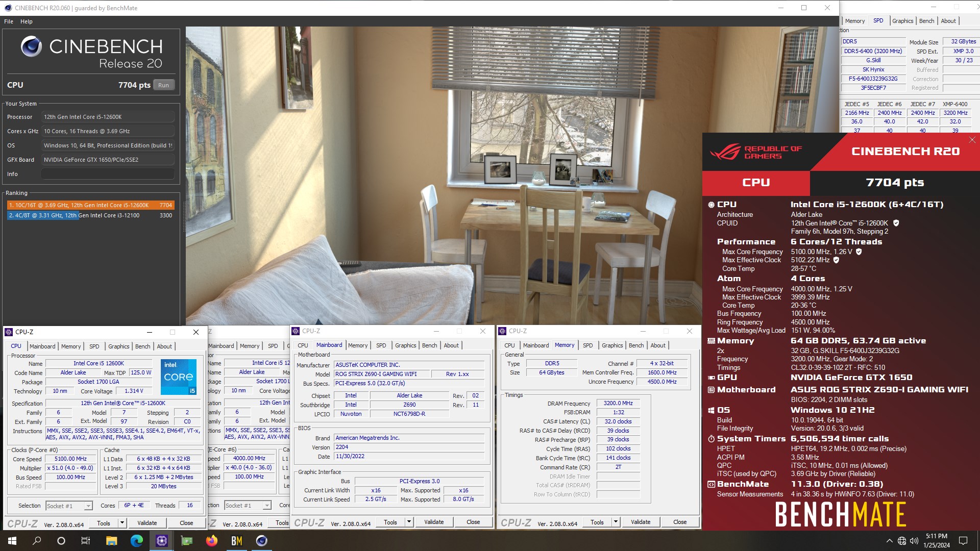Click the module part number F5-6400J3239G32G in SPD window
This screenshot has height=551, width=980.
click(873, 79)
